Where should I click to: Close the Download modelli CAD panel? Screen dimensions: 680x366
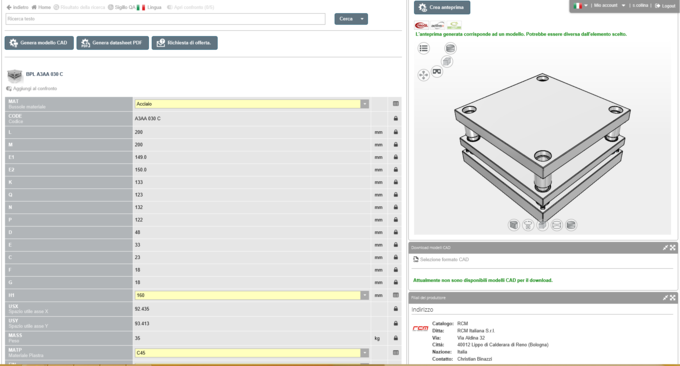[673, 248]
